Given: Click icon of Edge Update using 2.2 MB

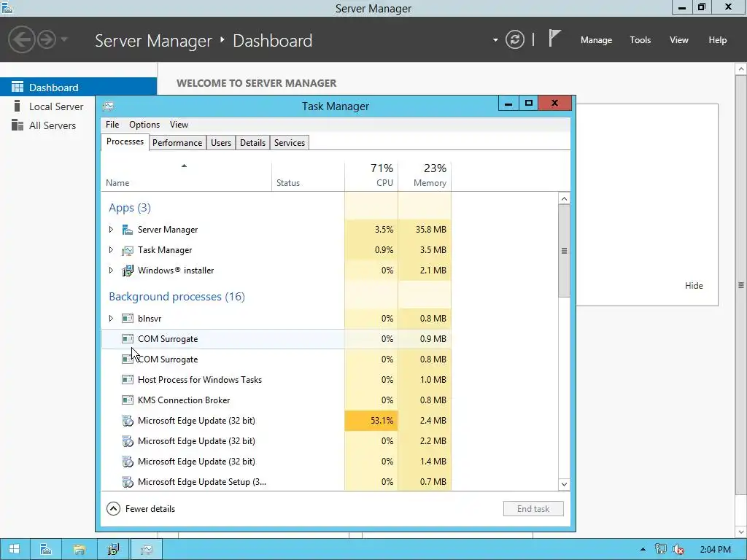Looking at the screenshot, I should [127, 441].
